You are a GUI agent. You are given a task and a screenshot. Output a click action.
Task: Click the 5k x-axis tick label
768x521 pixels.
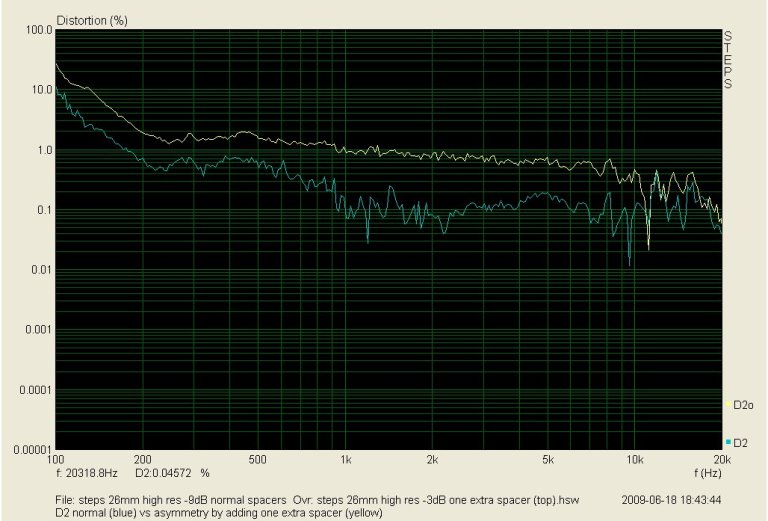tap(548, 460)
